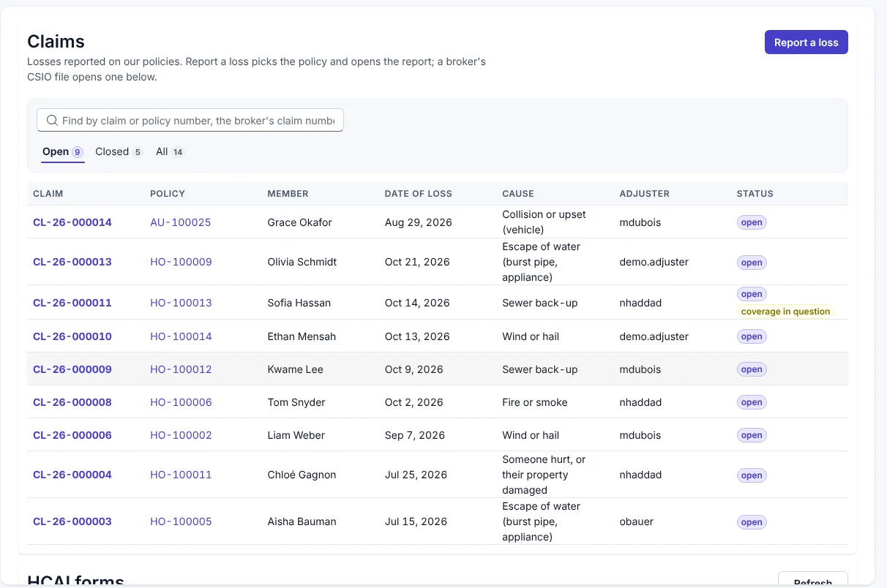887x588 pixels.
Task: Click the date Oct 13, 2026
Action: [417, 336]
